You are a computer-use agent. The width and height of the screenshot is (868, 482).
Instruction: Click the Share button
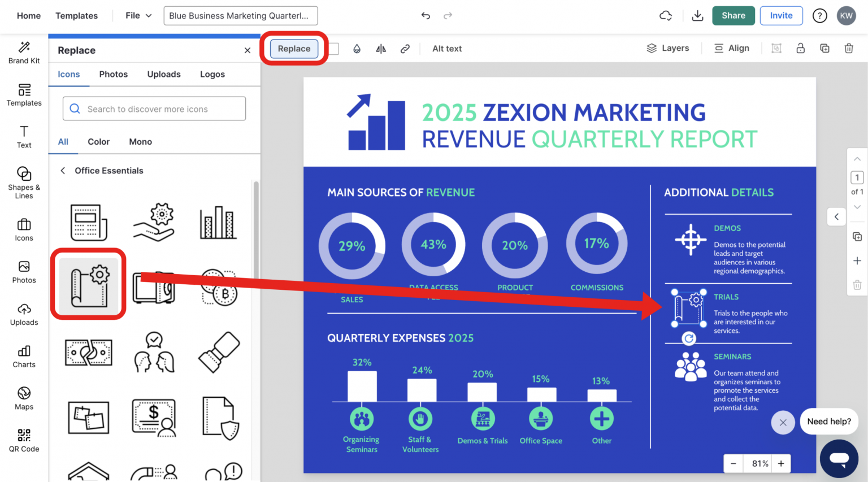(x=733, y=15)
